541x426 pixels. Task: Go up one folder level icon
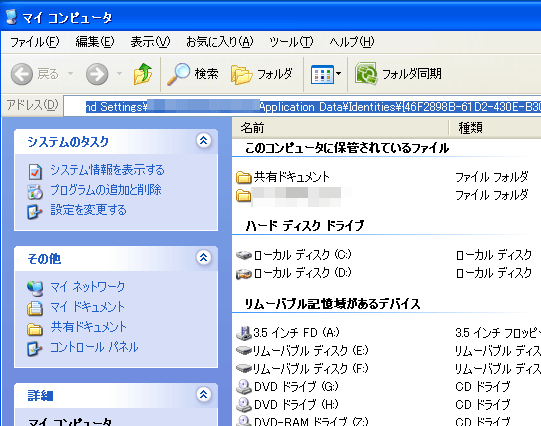(142, 74)
